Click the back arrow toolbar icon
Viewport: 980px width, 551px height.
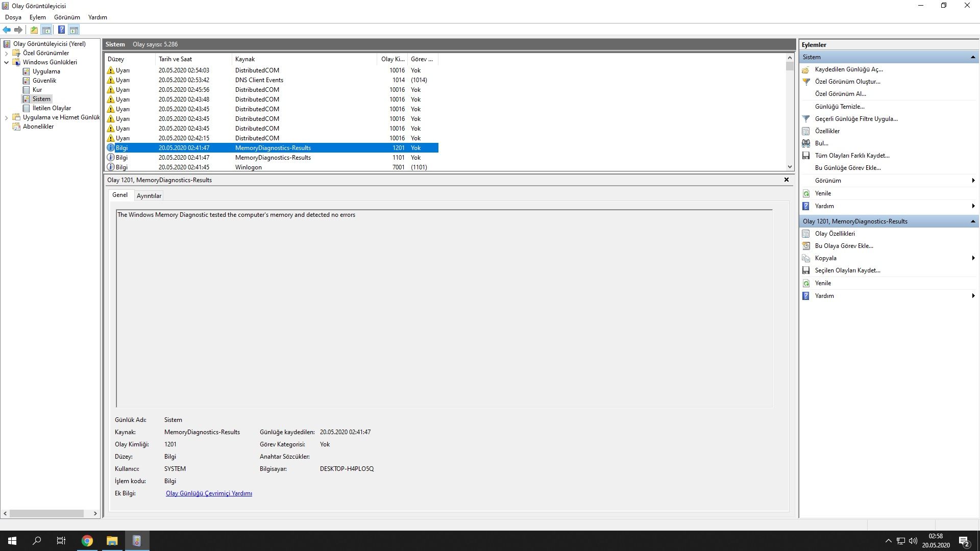[x=7, y=30]
